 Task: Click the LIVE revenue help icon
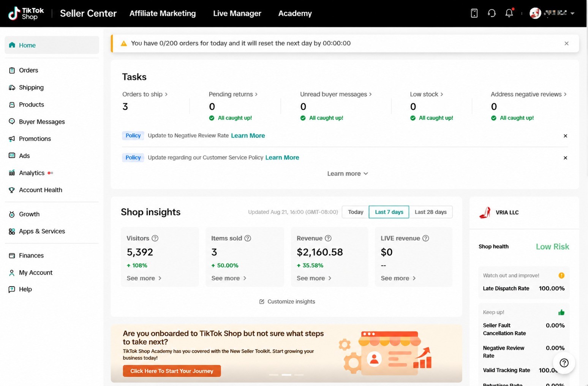(426, 238)
